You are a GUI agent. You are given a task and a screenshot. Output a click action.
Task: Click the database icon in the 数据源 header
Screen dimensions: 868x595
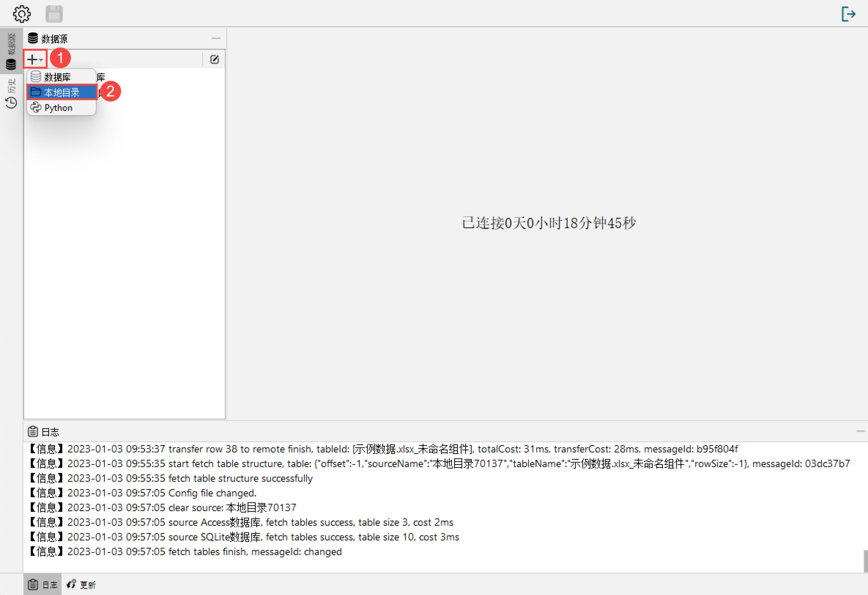point(33,38)
